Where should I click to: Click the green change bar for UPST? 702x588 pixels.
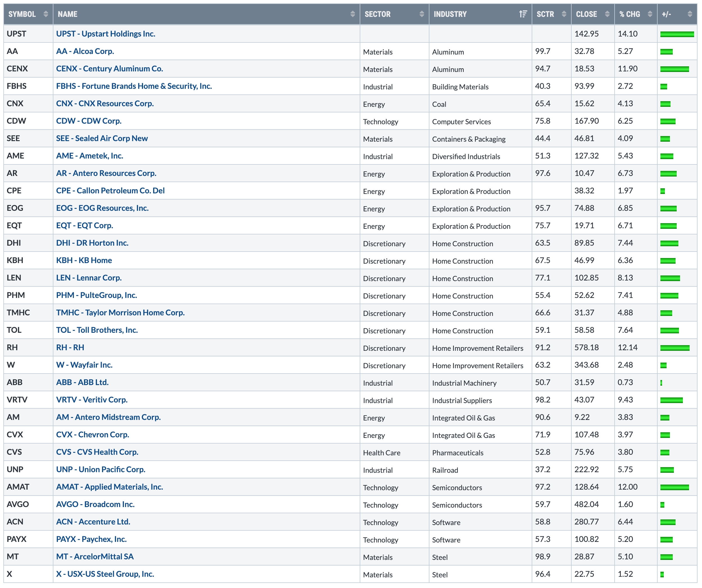[677, 34]
